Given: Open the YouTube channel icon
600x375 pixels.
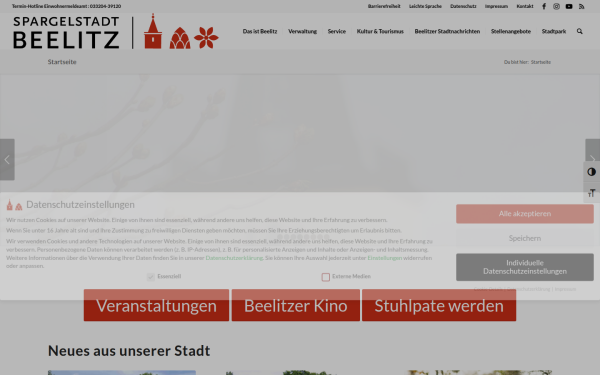Looking at the screenshot, I should pos(569,7).
